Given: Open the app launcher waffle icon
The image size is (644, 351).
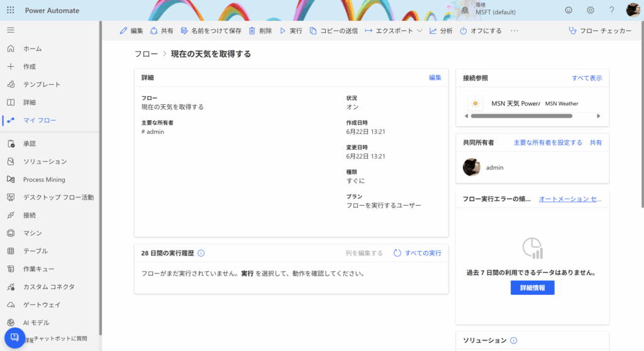Looking at the screenshot, I should (10, 10).
